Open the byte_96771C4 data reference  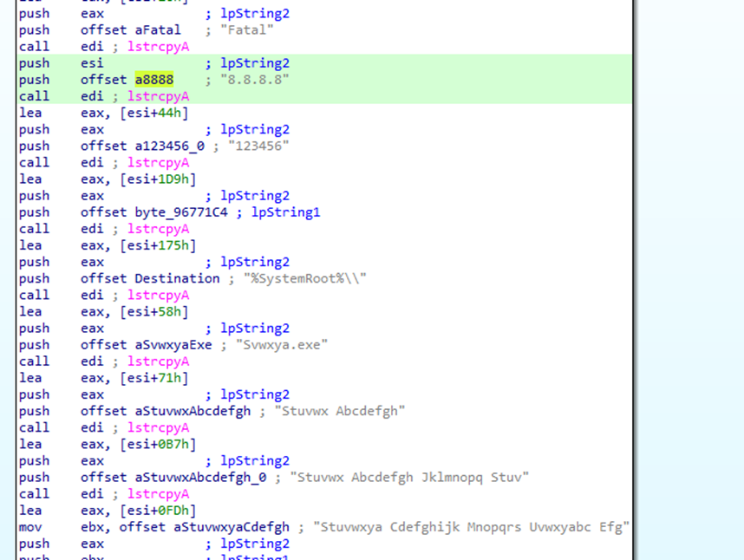(184, 212)
